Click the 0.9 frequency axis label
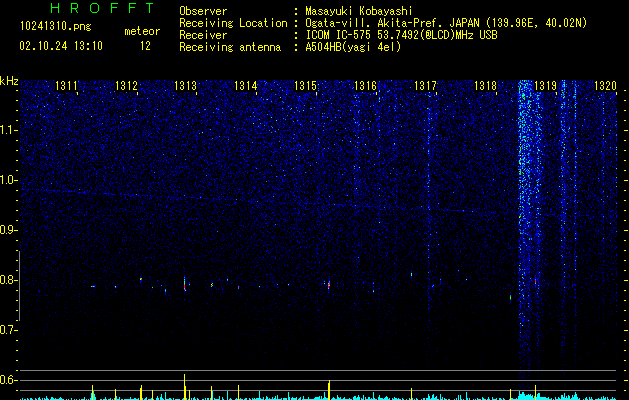 point(8,230)
